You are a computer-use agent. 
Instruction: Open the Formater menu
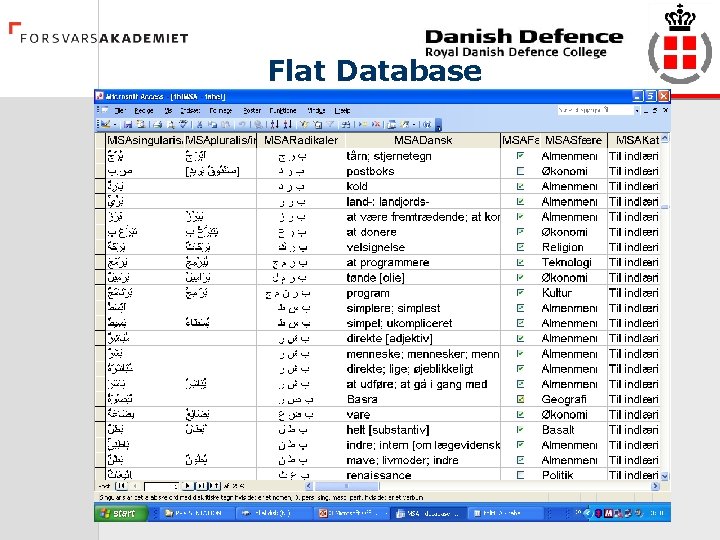point(220,111)
